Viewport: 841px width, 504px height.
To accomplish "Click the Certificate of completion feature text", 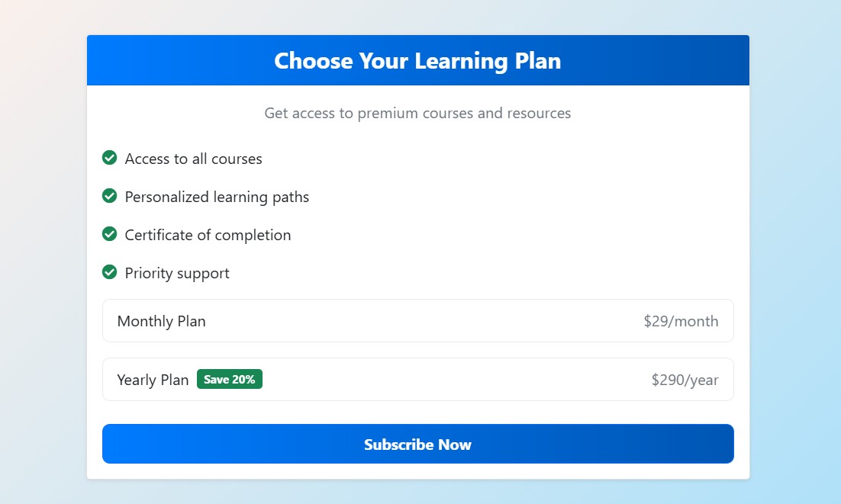I will 208,235.
